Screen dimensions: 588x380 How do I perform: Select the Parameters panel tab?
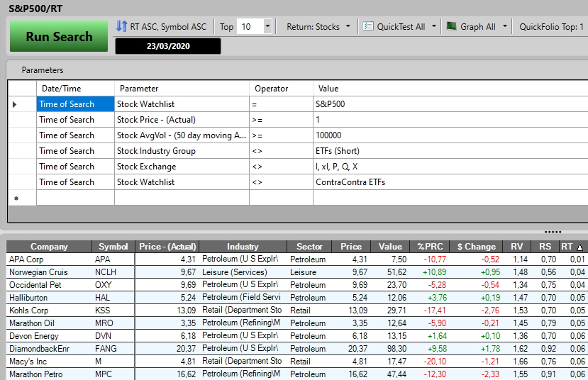pyautogui.click(x=43, y=70)
